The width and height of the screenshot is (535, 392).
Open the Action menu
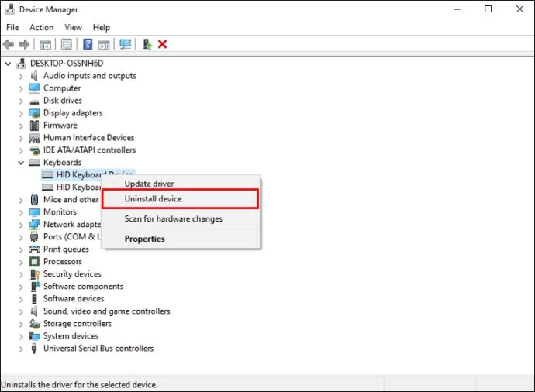[x=41, y=27]
